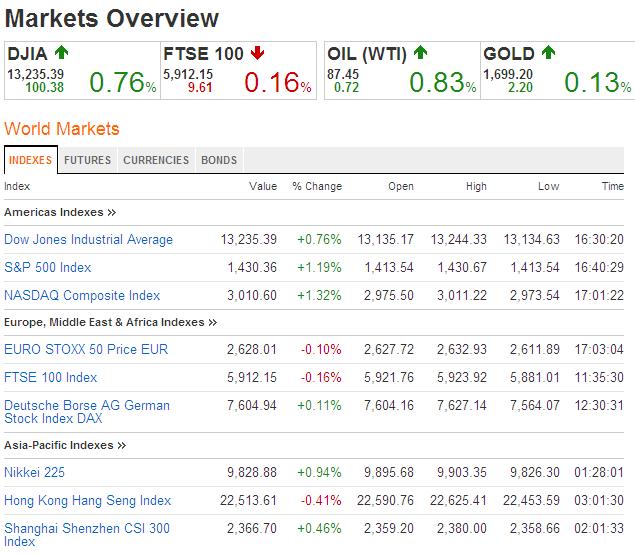This screenshot has width=635, height=555.
Task: Click the 2,380.00 CSI 300 high value
Action: [x=462, y=528]
